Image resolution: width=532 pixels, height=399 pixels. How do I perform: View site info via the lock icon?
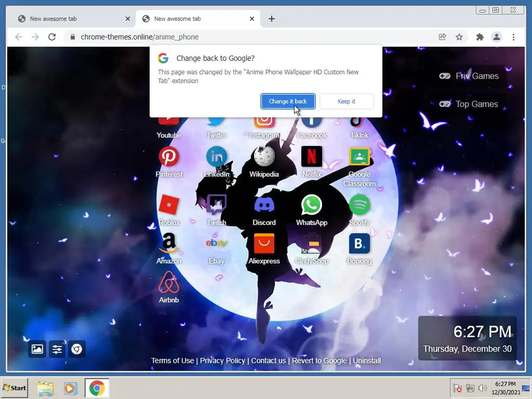pyautogui.click(x=72, y=37)
